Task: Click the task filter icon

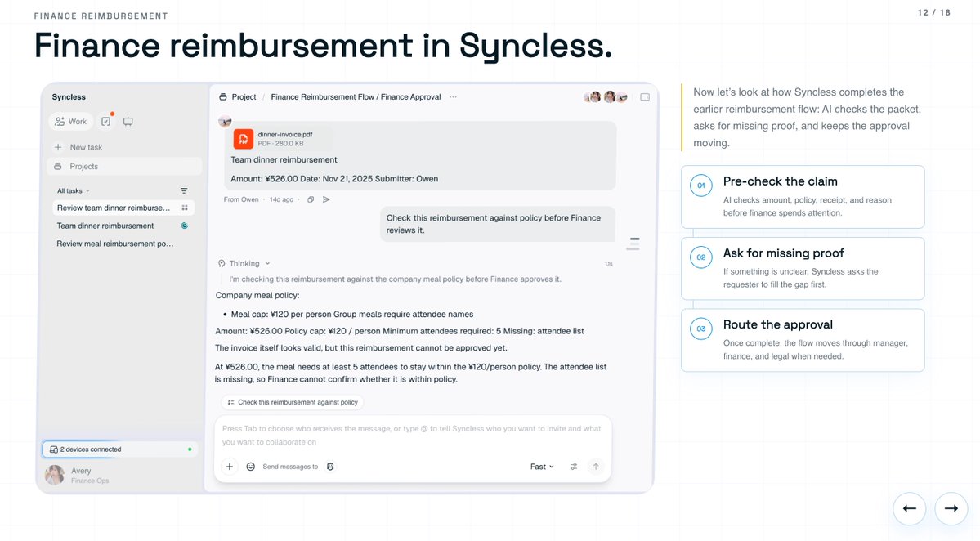Action: tap(184, 191)
